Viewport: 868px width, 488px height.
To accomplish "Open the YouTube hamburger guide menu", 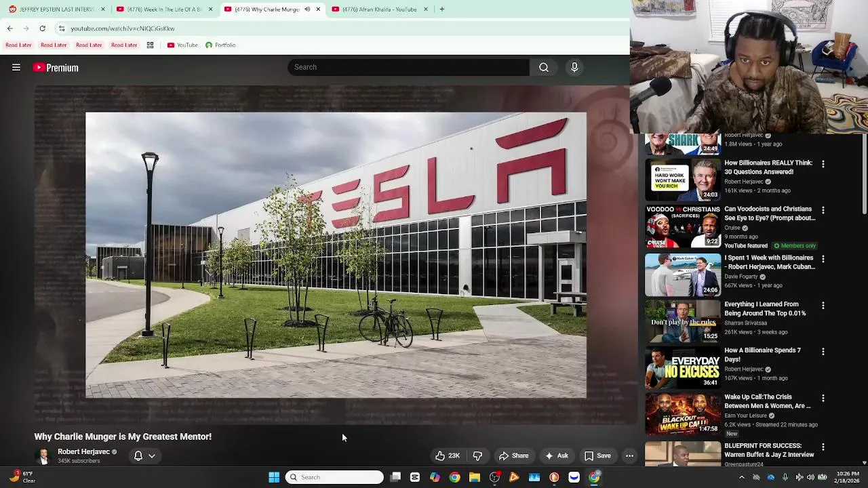I will click(x=16, y=67).
